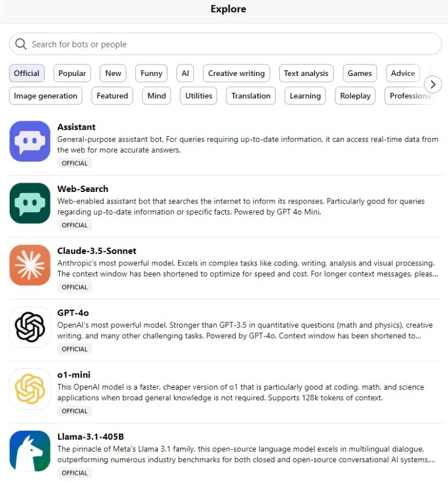Switch to the Creative writing category

point(236,73)
